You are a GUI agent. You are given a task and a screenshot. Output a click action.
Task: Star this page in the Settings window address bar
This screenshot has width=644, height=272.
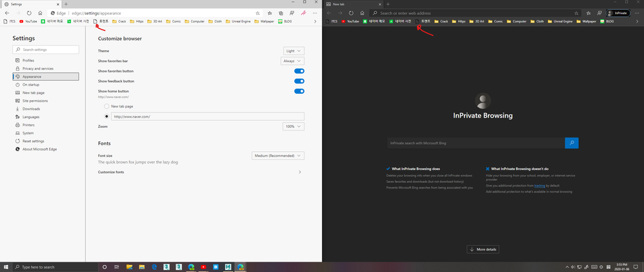point(257,13)
